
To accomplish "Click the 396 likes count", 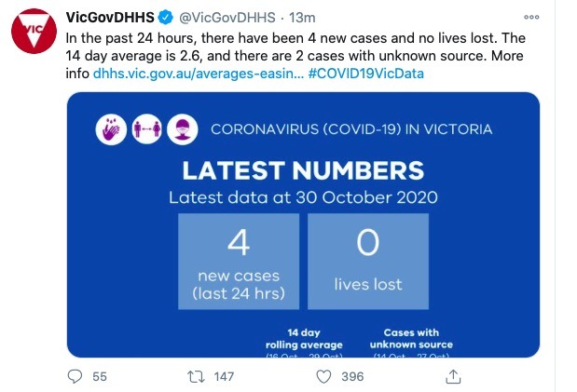I will (x=352, y=376).
